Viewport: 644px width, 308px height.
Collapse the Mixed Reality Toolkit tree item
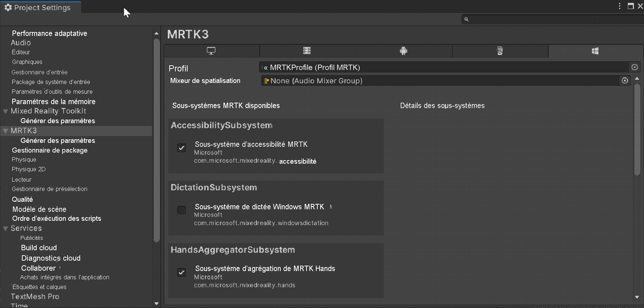pos(5,111)
